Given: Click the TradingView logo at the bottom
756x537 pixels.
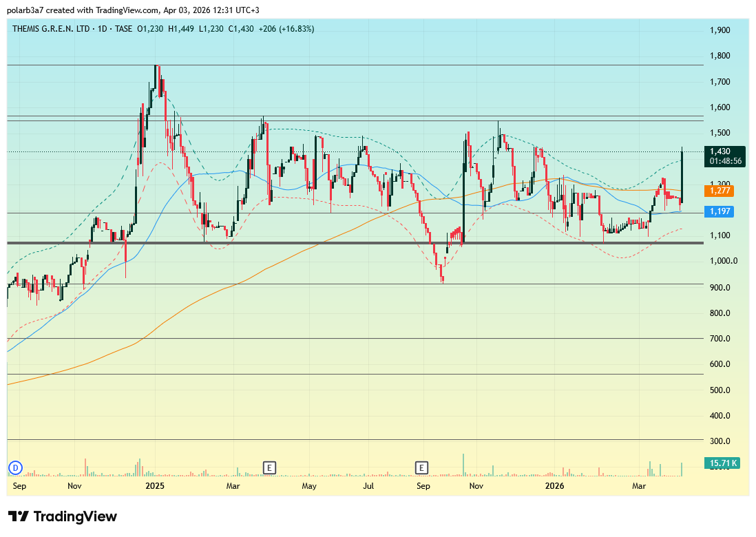Looking at the screenshot, I should tap(63, 517).
